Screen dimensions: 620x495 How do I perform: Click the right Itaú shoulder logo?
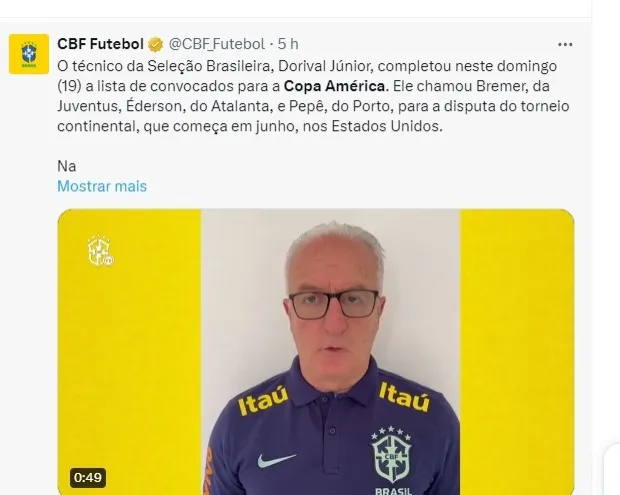pos(404,397)
